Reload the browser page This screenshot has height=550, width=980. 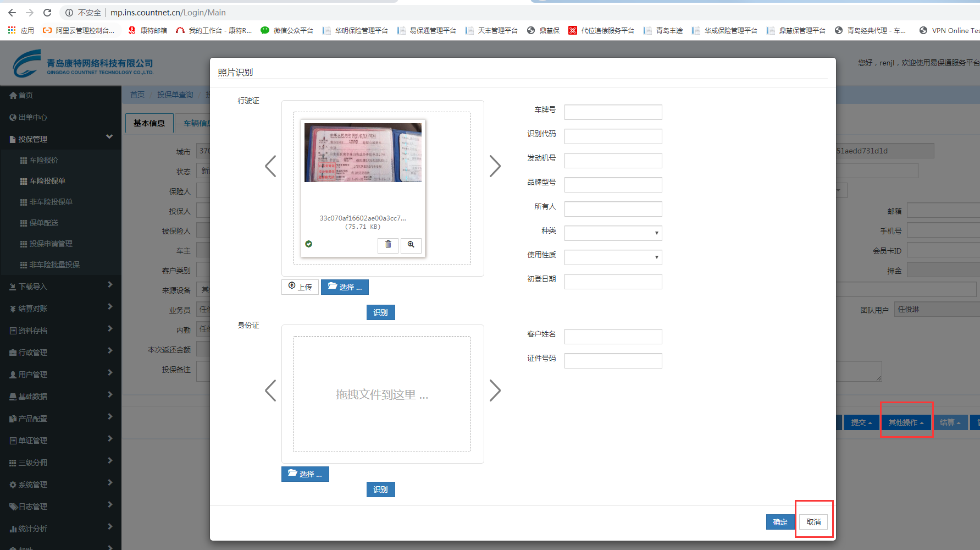[x=47, y=13]
